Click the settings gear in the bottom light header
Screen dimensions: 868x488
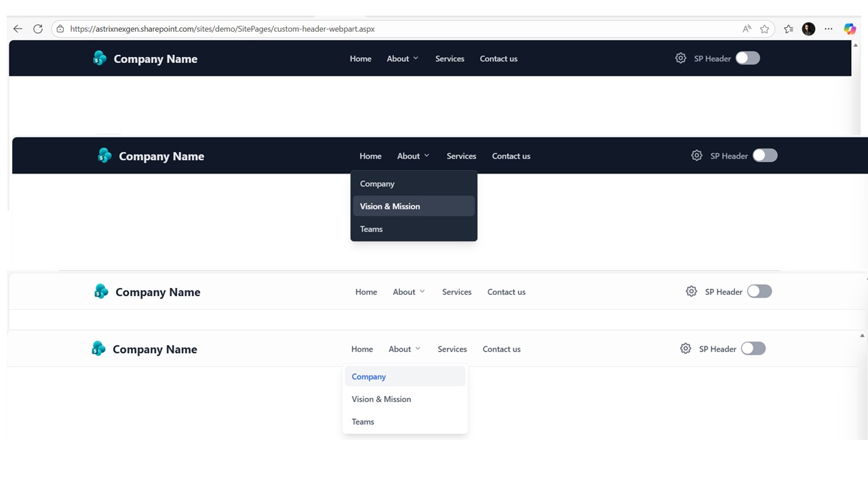point(686,348)
